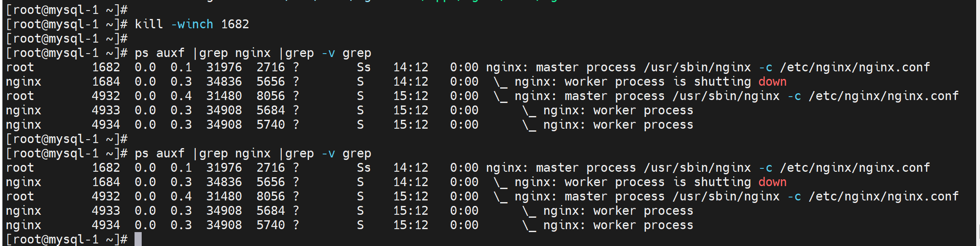
Task: Click the terminal cursor block at last prompt
Action: point(138,239)
